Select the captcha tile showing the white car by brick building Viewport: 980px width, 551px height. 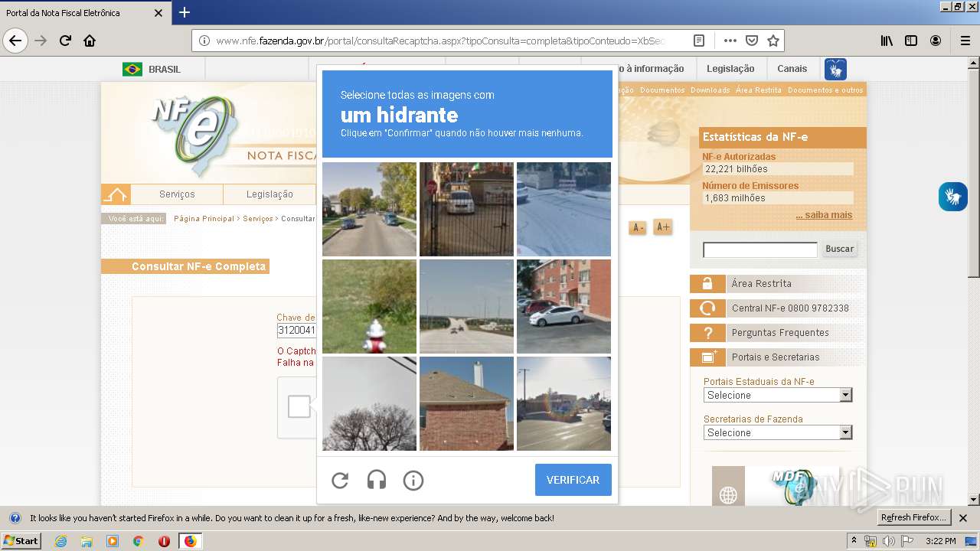[563, 306]
